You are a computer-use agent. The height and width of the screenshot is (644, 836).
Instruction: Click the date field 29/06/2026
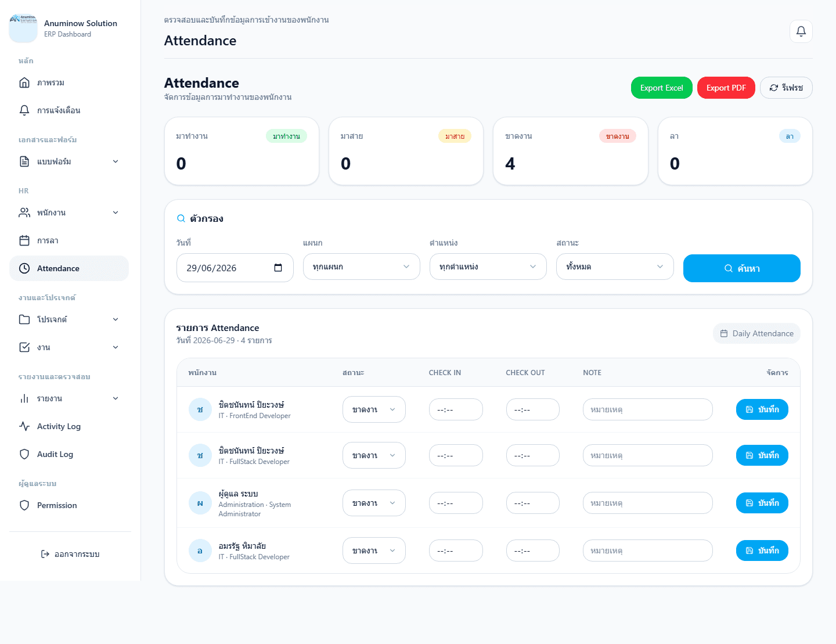(x=235, y=268)
